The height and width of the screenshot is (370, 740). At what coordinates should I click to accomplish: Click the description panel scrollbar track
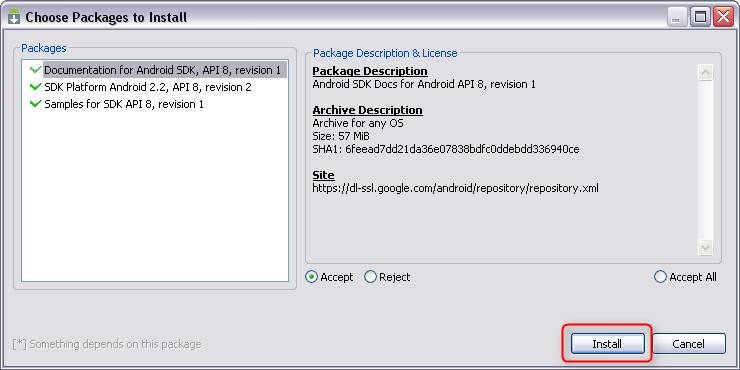click(x=706, y=160)
